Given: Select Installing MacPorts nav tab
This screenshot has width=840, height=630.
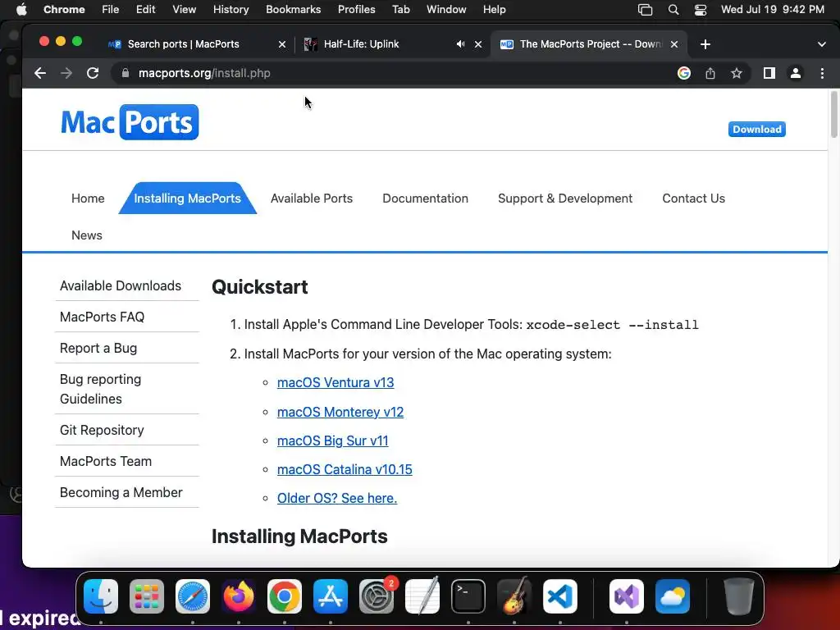Looking at the screenshot, I should click(x=188, y=199).
